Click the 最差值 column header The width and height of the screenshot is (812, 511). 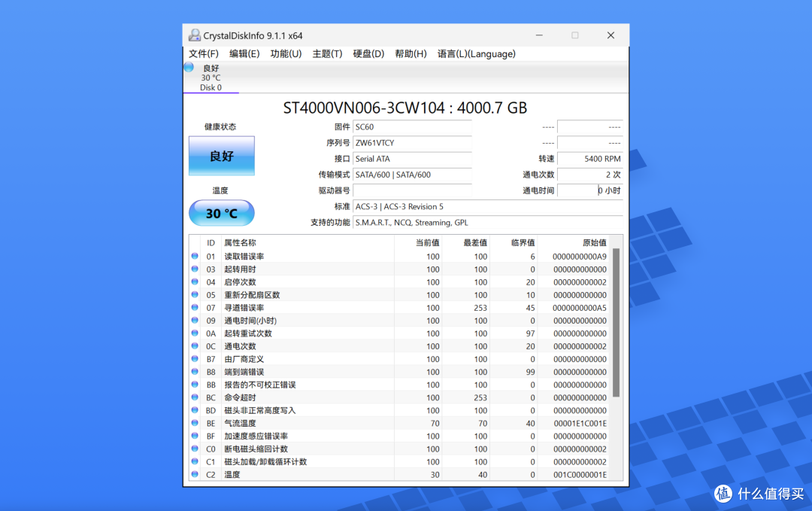[475, 242]
